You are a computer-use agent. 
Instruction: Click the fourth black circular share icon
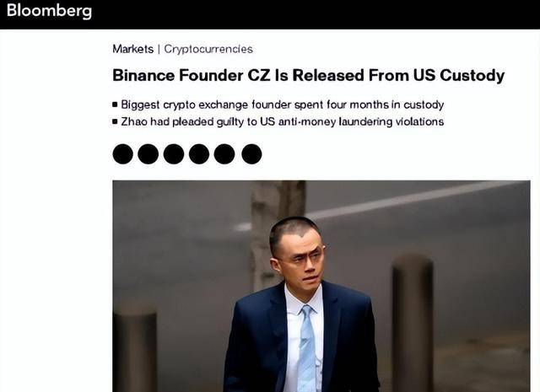coord(199,153)
